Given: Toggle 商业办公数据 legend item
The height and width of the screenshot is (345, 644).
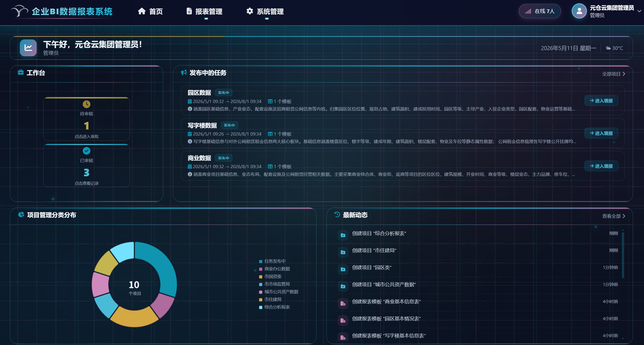Looking at the screenshot, I should [275, 269].
